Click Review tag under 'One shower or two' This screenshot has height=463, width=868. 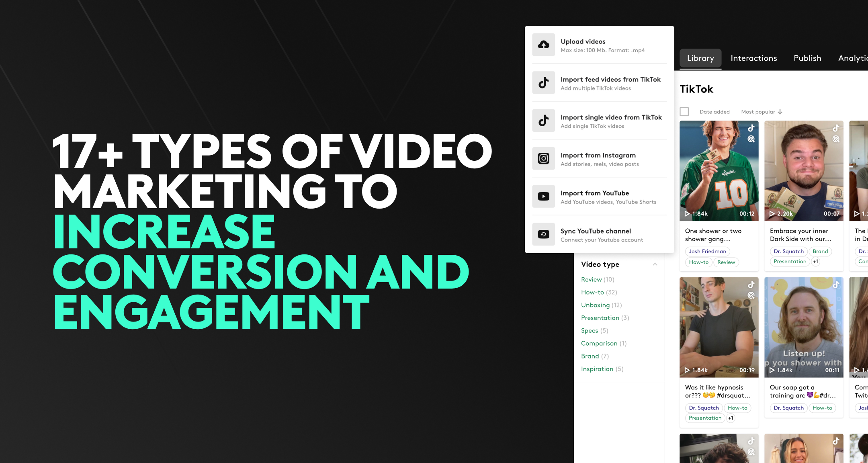726,262
